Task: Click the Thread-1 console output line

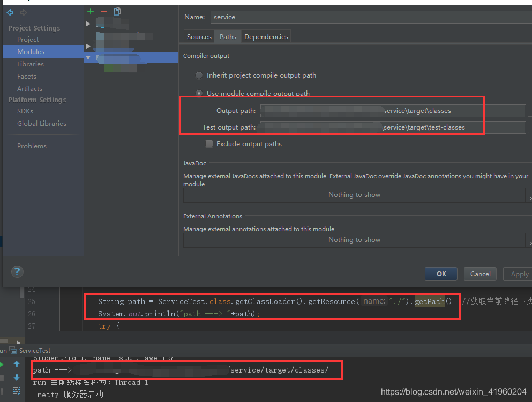Action: click(x=90, y=382)
